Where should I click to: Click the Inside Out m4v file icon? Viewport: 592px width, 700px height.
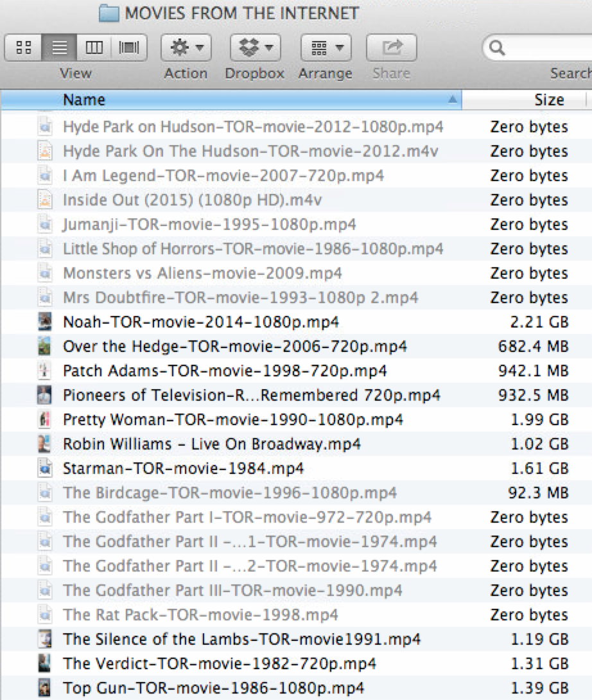pos(45,200)
